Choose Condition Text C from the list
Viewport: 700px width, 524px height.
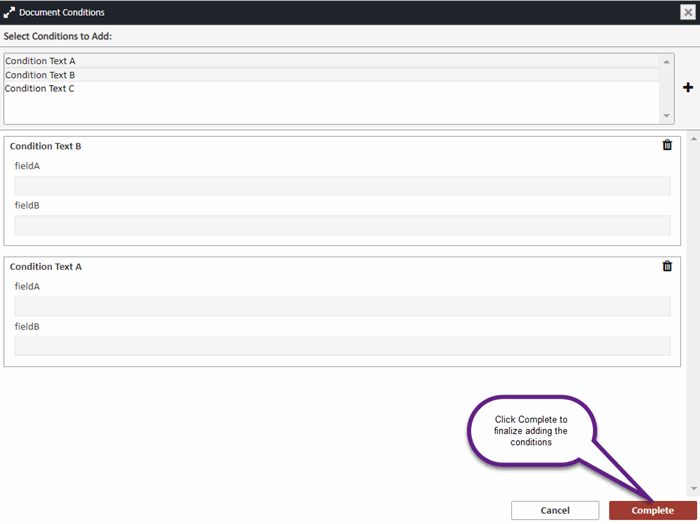point(40,89)
